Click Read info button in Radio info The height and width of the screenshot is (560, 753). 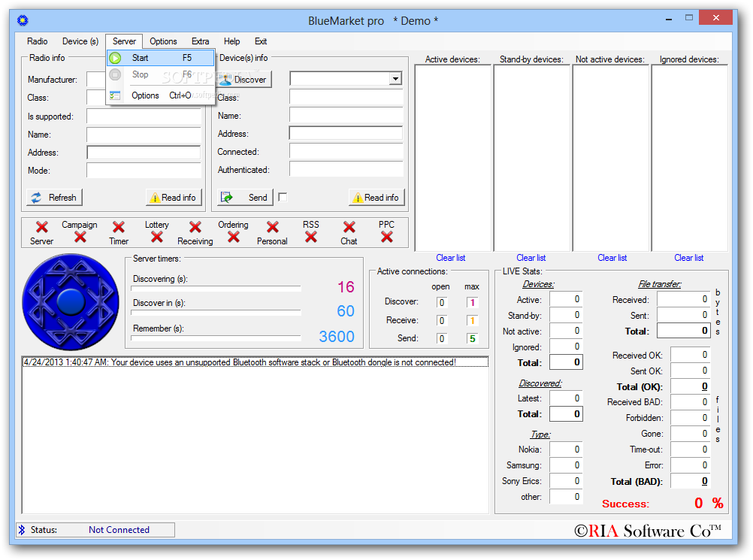coord(174,198)
